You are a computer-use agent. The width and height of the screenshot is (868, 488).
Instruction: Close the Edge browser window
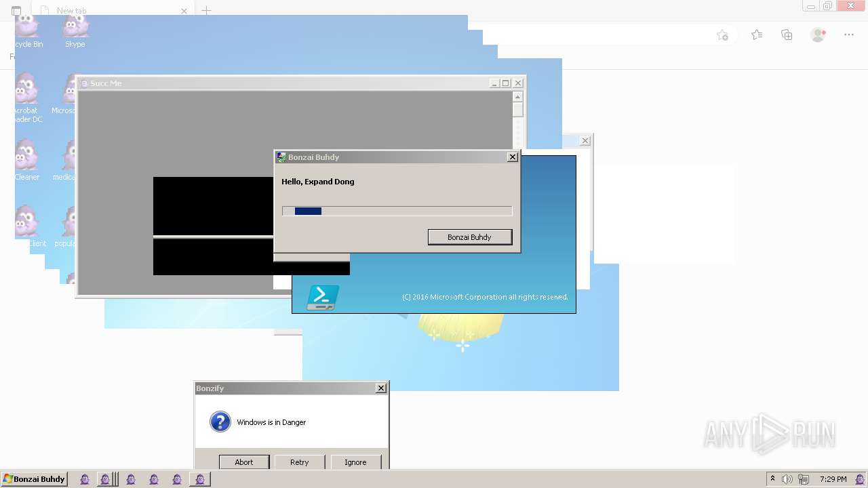(851, 6)
